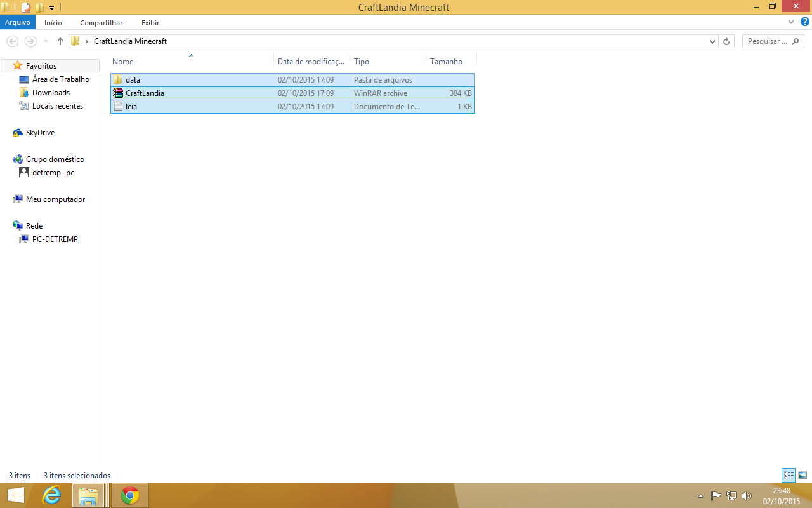This screenshot has height=508, width=812.
Task: Open Meu computador in the navigation pane
Action: pos(55,199)
